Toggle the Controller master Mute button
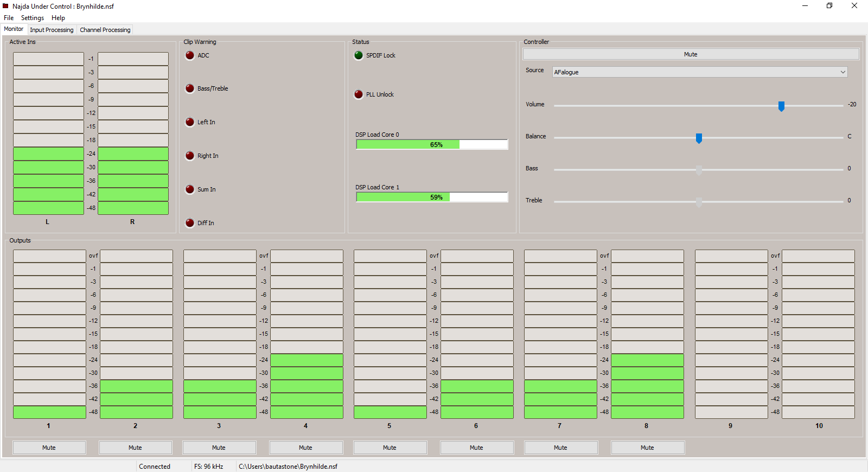 click(x=691, y=54)
